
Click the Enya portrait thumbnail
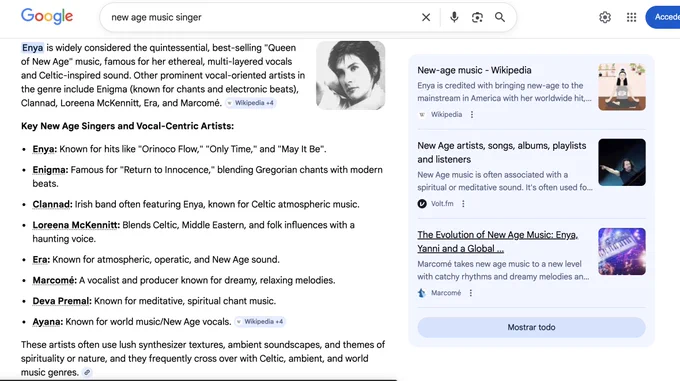(x=350, y=75)
